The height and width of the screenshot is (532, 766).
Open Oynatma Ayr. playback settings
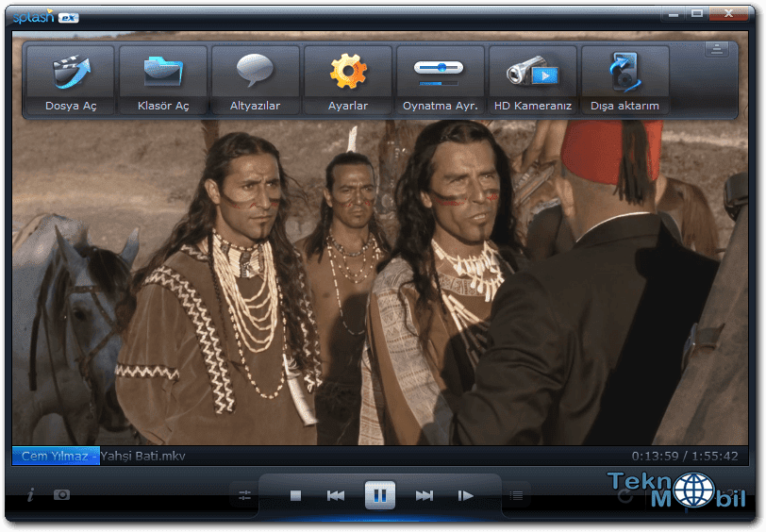coord(441,80)
